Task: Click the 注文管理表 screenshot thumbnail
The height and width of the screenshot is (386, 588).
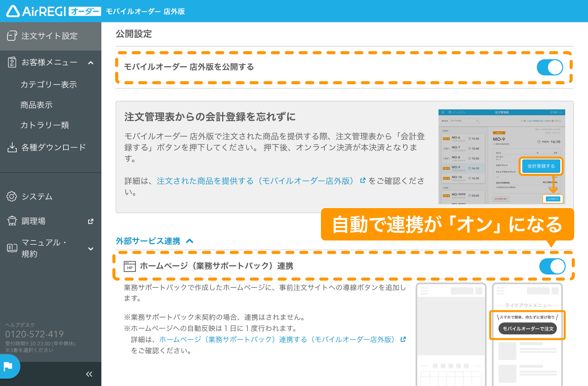Action: 502,157
